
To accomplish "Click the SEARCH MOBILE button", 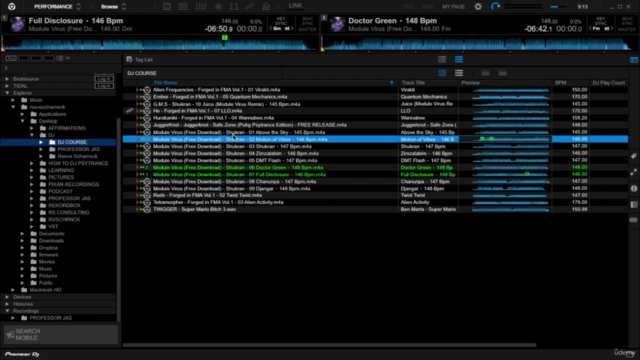I will click(x=60, y=335).
